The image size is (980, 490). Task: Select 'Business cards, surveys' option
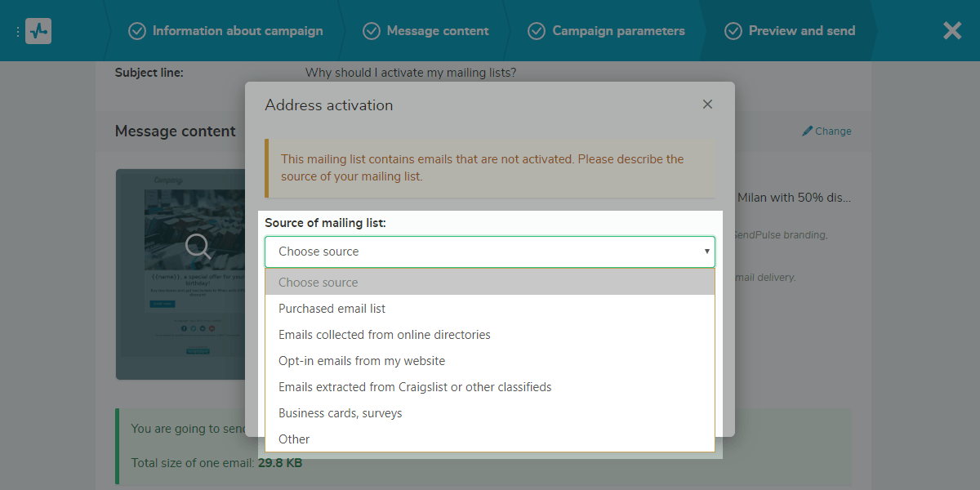tap(340, 413)
